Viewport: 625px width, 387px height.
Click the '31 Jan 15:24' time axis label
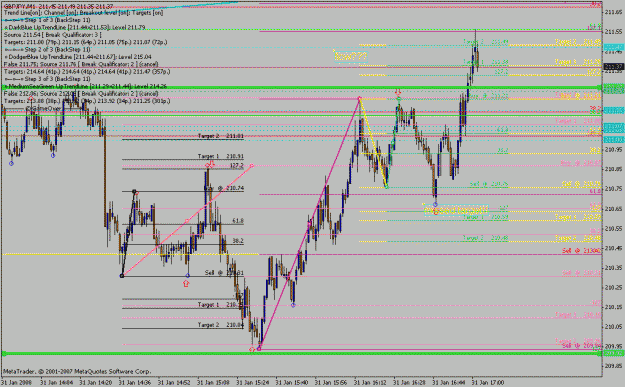(252, 382)
